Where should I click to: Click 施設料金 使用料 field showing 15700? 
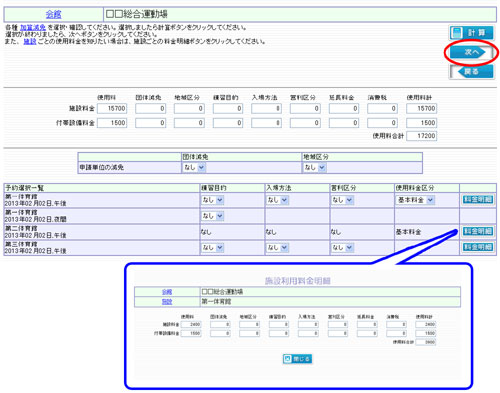tap(112, 108)
